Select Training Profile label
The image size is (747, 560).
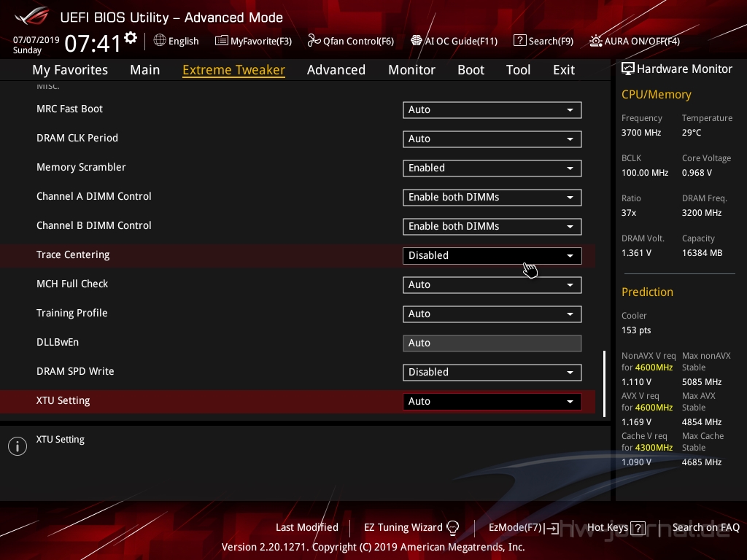point(72,313)
